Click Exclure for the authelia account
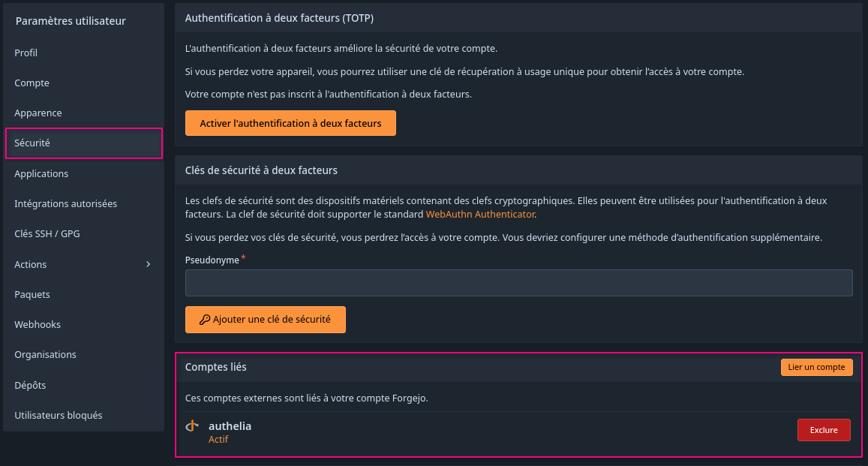 point(824,430)
